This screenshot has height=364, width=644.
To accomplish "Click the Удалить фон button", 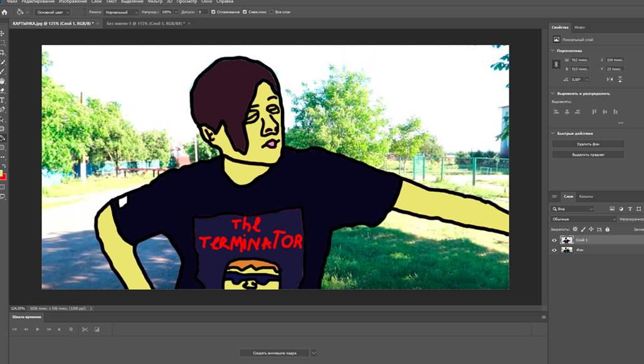I will point(588,144).
